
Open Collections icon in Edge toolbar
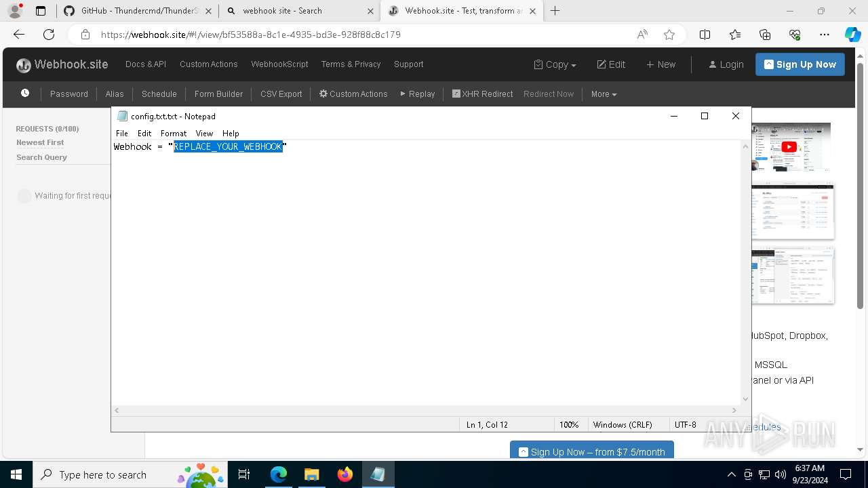pos(765,35)
